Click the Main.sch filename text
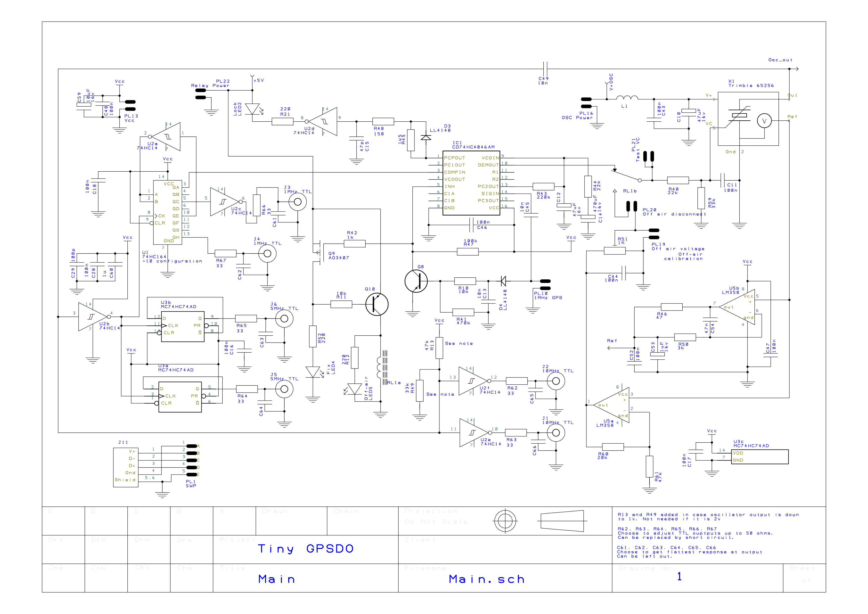The height and width of the screenshot is (614, 868). click(x=486, y=579)
